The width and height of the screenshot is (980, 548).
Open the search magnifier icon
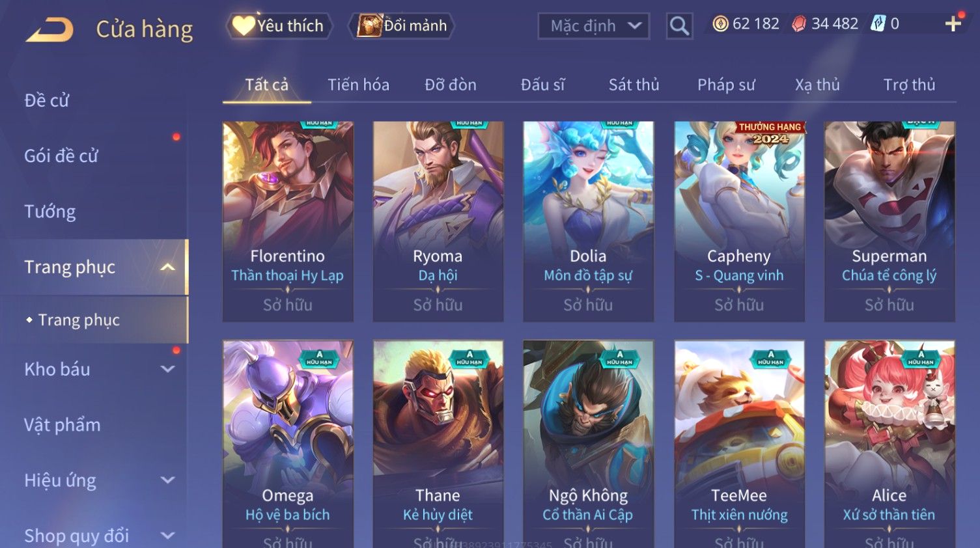pyautogui.click(x=679, y=26)
